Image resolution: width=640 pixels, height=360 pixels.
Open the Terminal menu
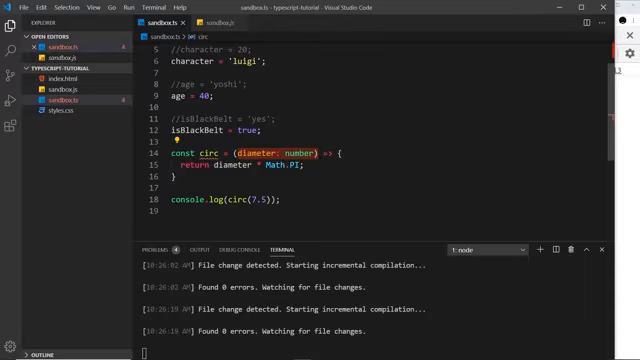click(x=154, y=7)
